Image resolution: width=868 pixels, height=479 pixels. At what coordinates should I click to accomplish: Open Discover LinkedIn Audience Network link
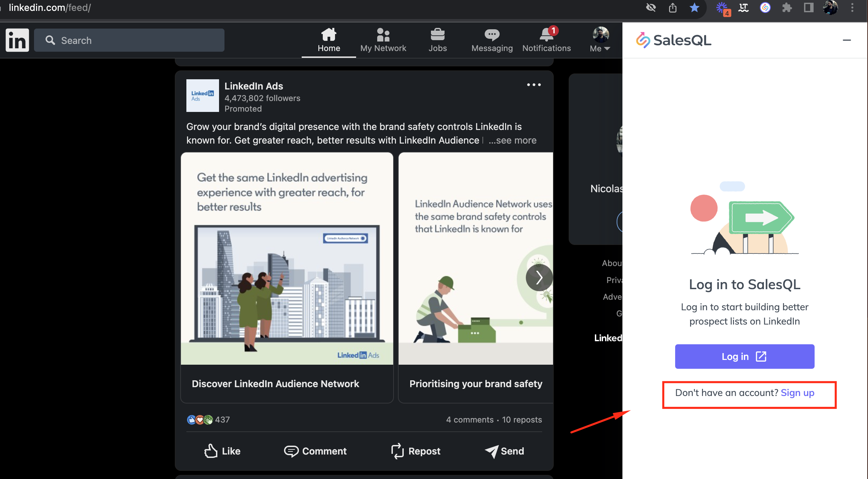click(275, 383)
